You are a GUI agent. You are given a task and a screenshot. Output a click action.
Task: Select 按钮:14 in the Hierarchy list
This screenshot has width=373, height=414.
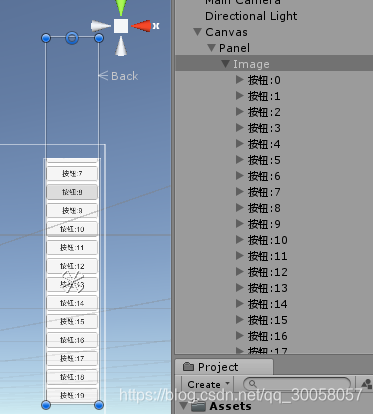[x=268, y=304]
